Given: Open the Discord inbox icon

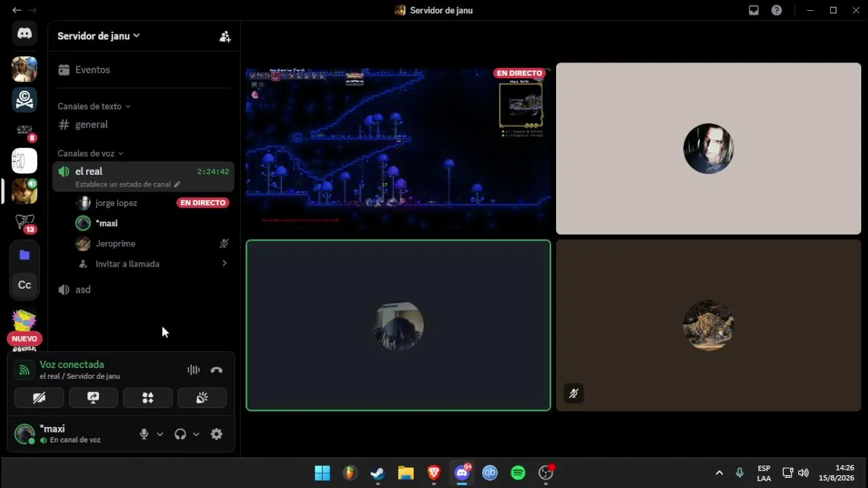Looking at the screenshot, I should click(x=753, y=10).
